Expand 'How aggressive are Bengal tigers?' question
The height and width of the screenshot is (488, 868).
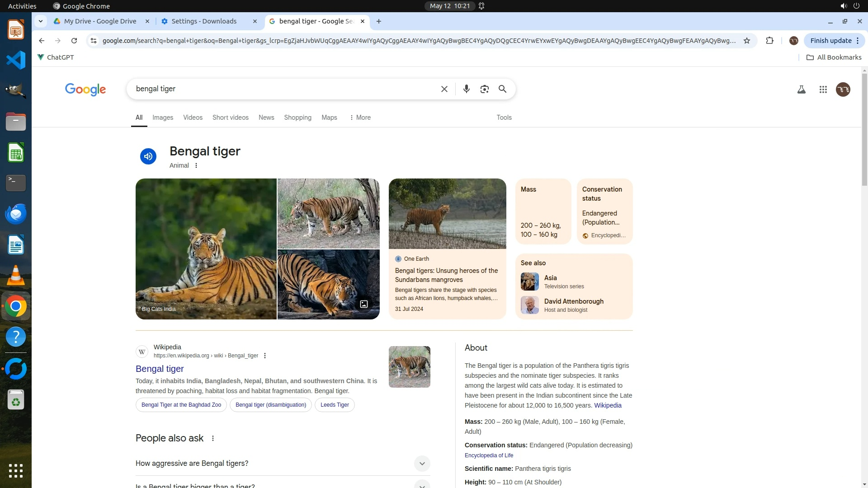(421, 463)
